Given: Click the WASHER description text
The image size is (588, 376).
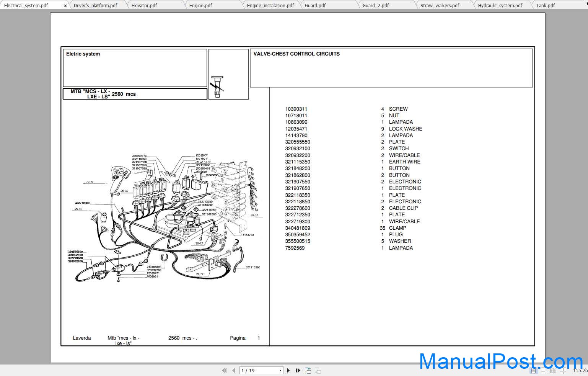Looking at the screenshot, I should click(400, 241).
